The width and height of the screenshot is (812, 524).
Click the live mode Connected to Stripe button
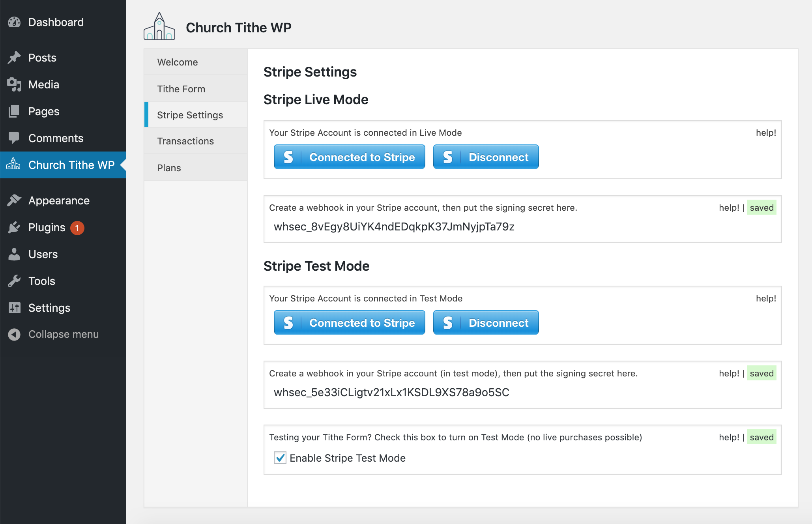(349, 157)
